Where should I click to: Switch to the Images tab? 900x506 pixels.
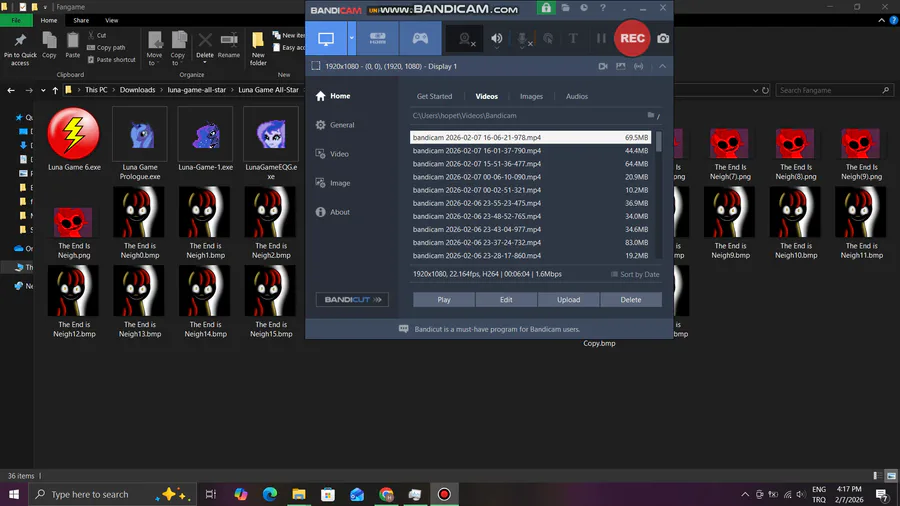tap(532, 96)
